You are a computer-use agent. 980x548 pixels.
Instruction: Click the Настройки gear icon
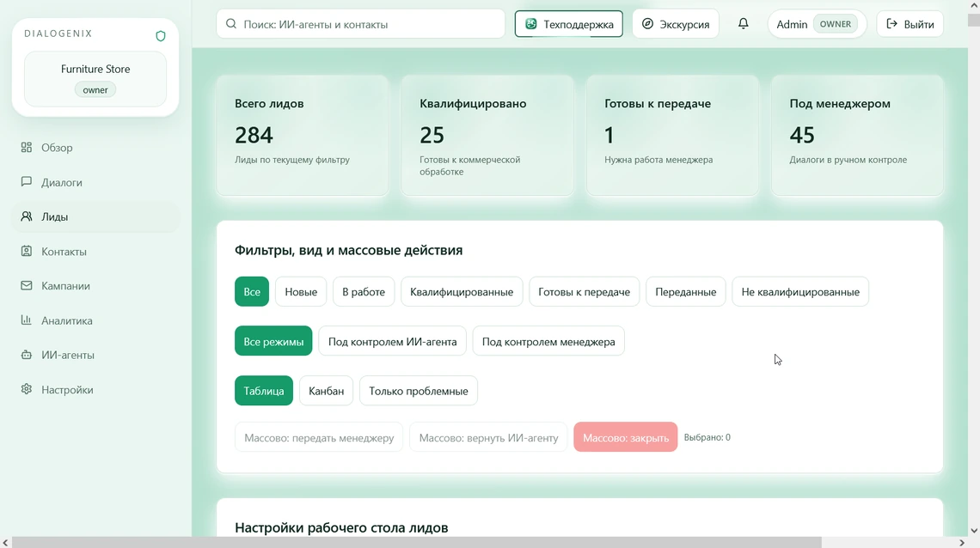[x=27, y=389]
